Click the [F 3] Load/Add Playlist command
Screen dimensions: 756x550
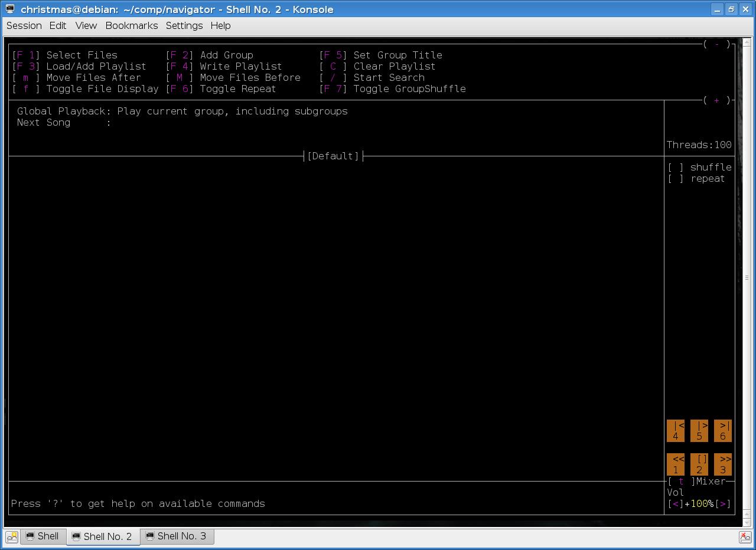click(79, 66)
